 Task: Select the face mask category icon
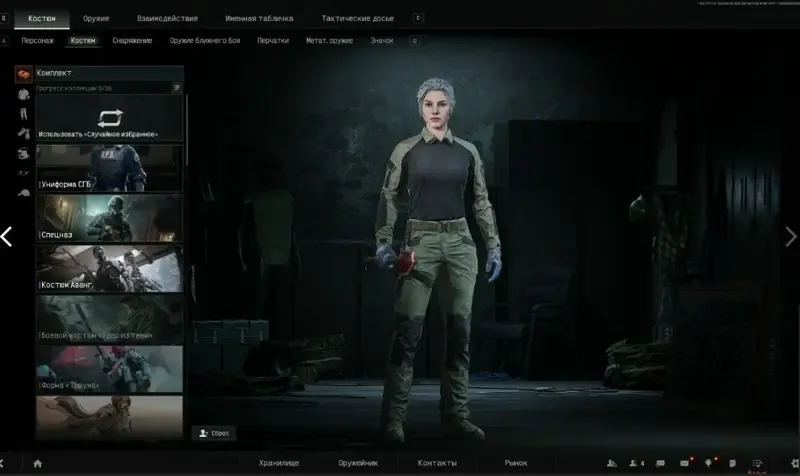[23, 153]
